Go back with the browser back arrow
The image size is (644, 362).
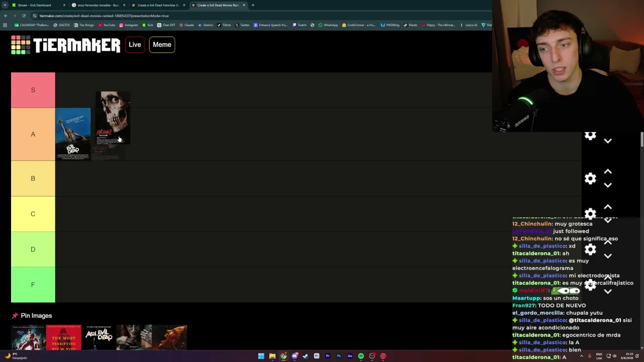tap(6, 16)
